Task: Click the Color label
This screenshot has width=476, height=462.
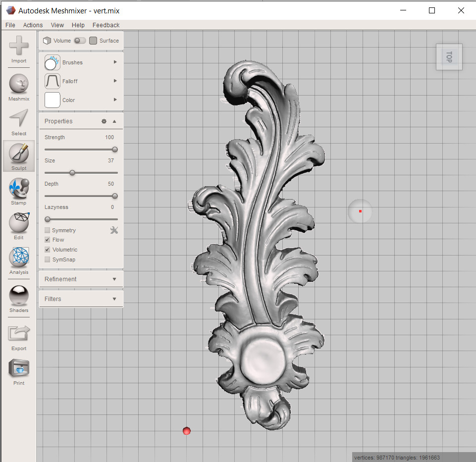Action: tap(69, 100)
